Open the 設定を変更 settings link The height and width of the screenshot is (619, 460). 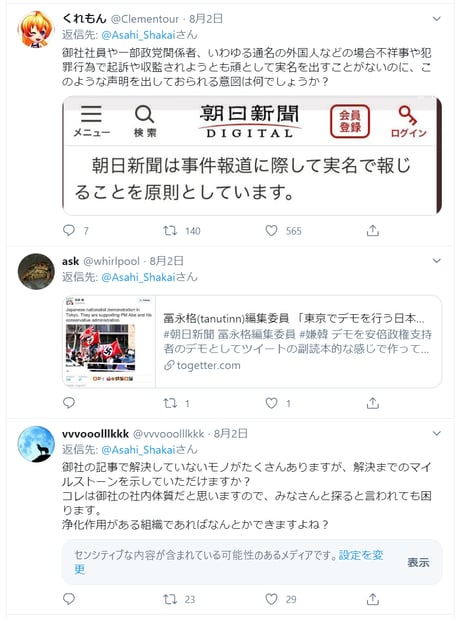(x=229, y=562)
